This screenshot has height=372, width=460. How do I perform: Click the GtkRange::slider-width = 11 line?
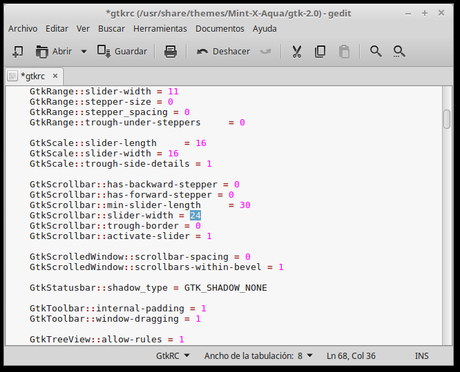pyautogui.click(x=104, y=92)
